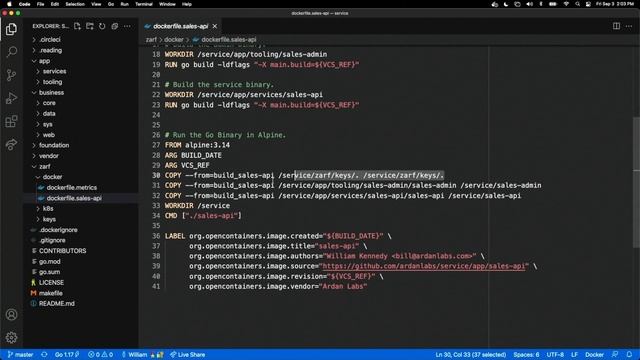Open the File menu
Image resolution: width=640 pixels, height=360 pixels.
click(x=40, y=4)
